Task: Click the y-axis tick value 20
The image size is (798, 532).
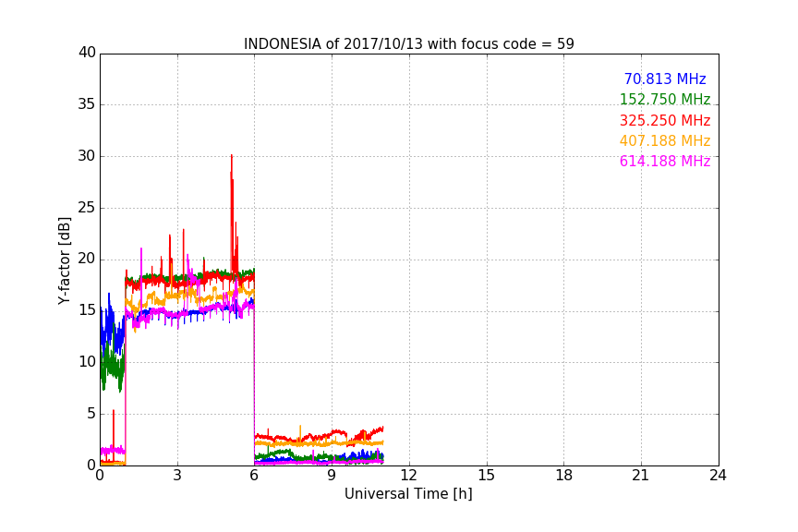Action: 87,259
